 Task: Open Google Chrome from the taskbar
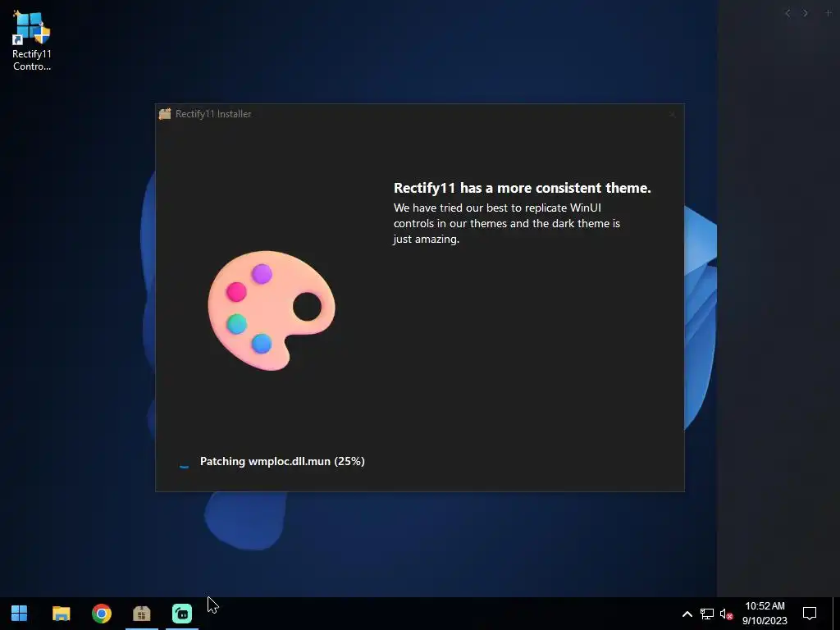coord(101,614)
